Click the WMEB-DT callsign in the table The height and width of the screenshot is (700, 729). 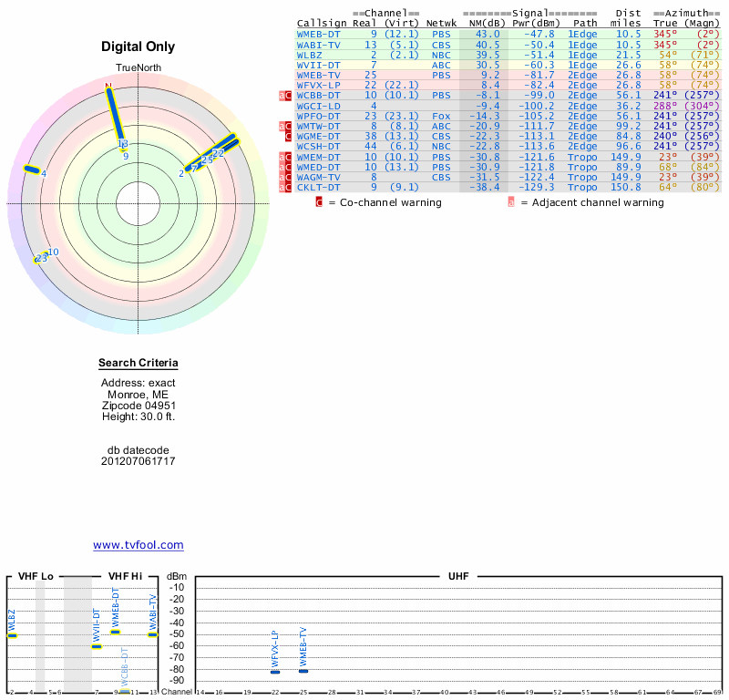tap(318, 34)
